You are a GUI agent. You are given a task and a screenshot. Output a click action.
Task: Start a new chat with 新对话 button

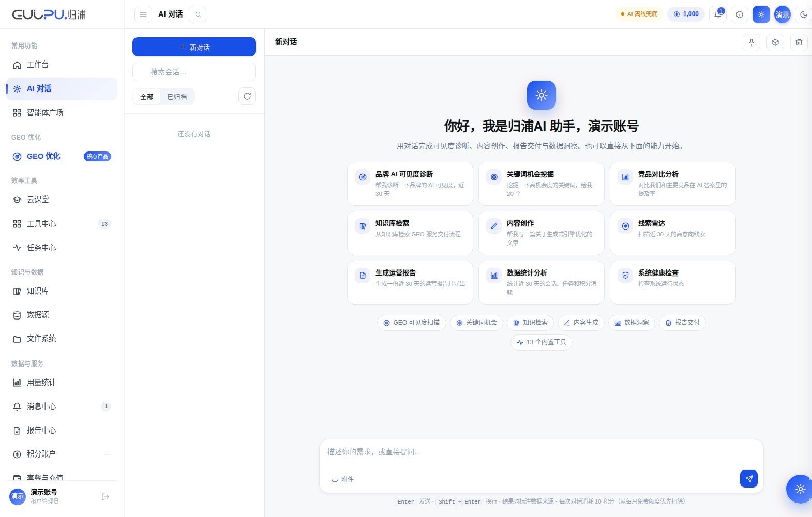coord(194,47)
